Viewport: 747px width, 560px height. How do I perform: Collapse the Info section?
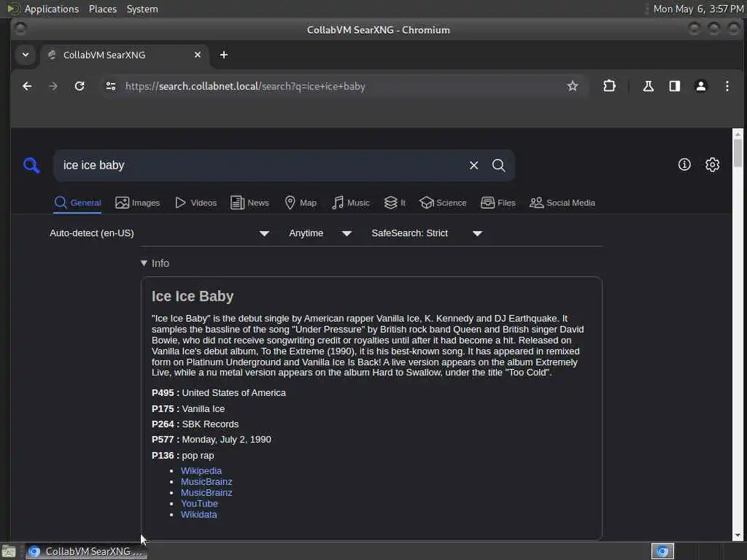click(155, 263)
